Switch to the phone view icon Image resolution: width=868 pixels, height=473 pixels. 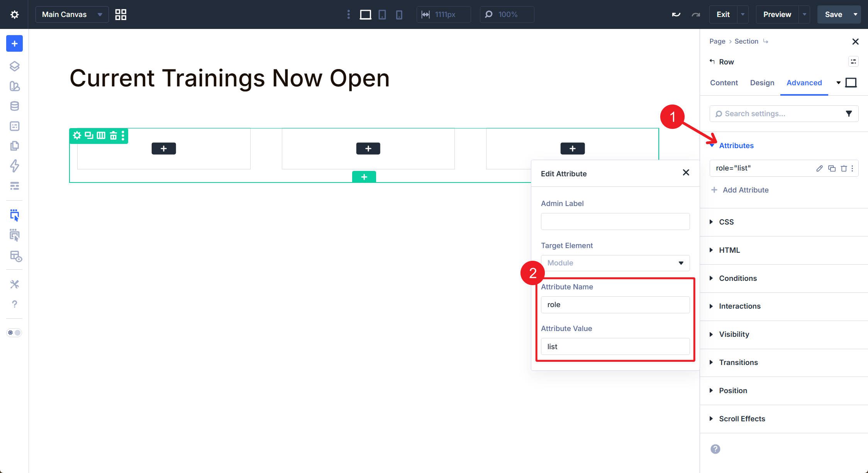tap(399, 15)
